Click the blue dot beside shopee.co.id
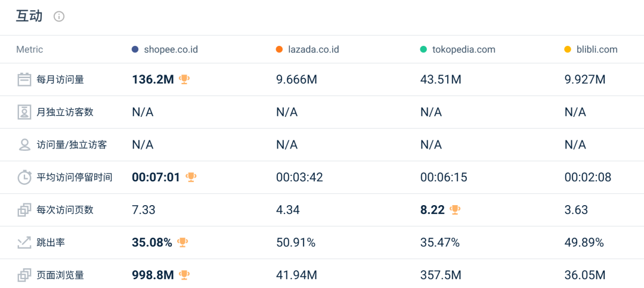The height and width of the screenshot is (288, 644). (x=135, y=49)
